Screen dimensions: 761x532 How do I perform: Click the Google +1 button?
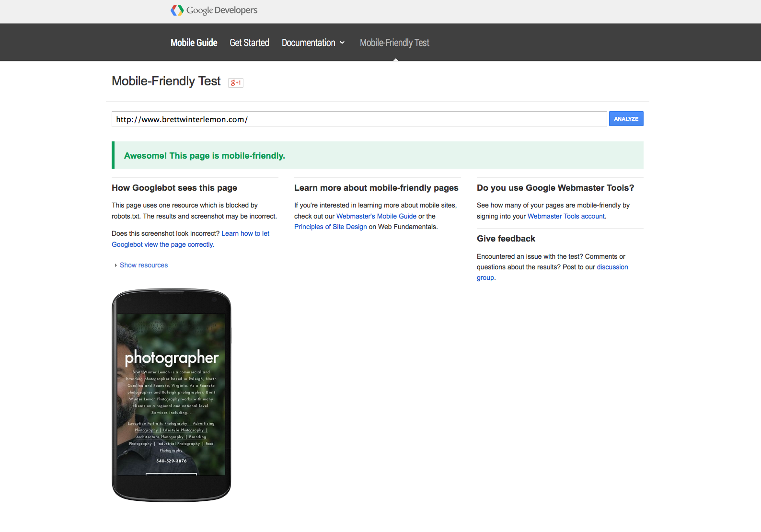pyautogui.click(x=236, y=82)
